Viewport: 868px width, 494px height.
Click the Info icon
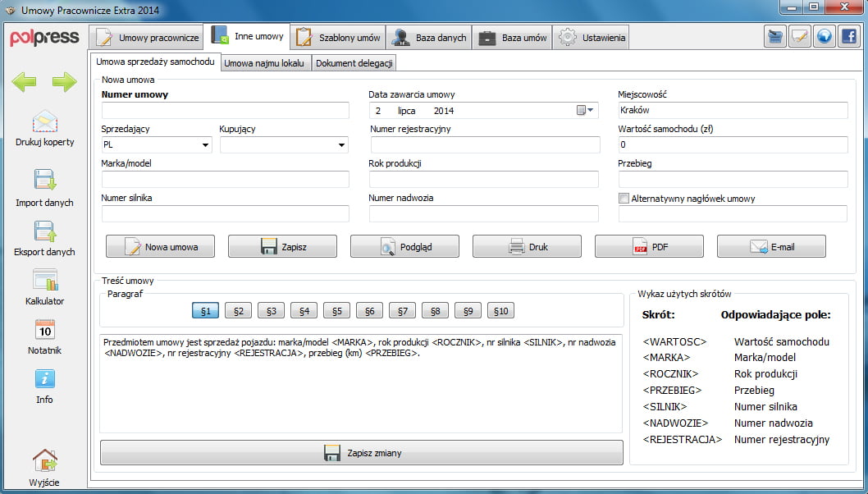point(44,379)
